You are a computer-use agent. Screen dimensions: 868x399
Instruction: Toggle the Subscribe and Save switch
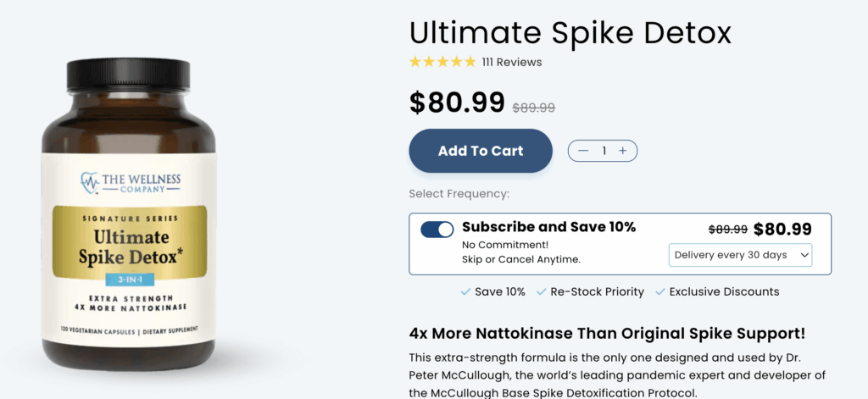[437, 230]
